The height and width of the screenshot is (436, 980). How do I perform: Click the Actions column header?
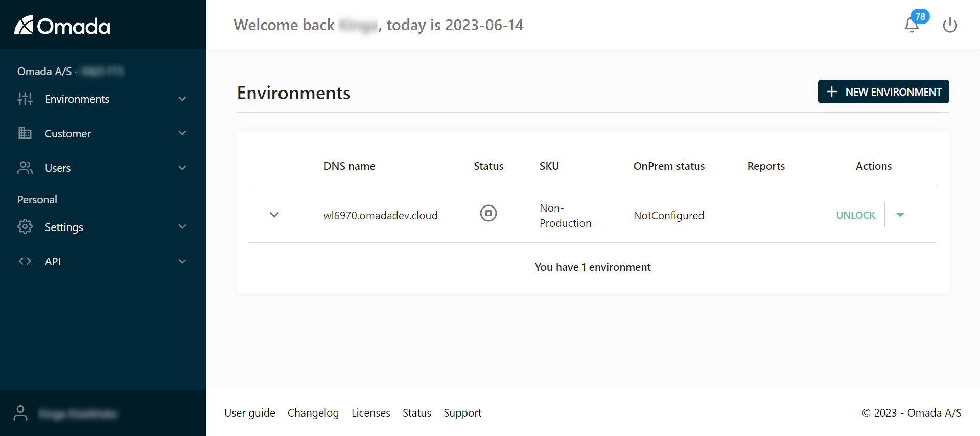tap(874, 166)
